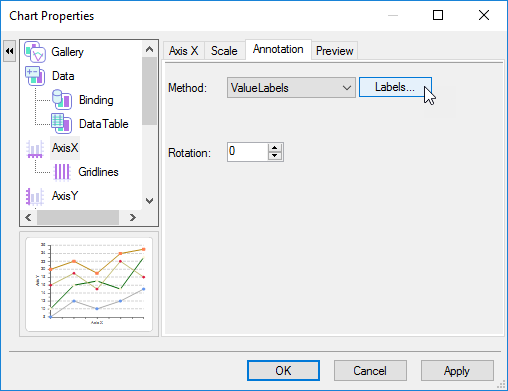Select the DataTable tree item

coord(104,124)
